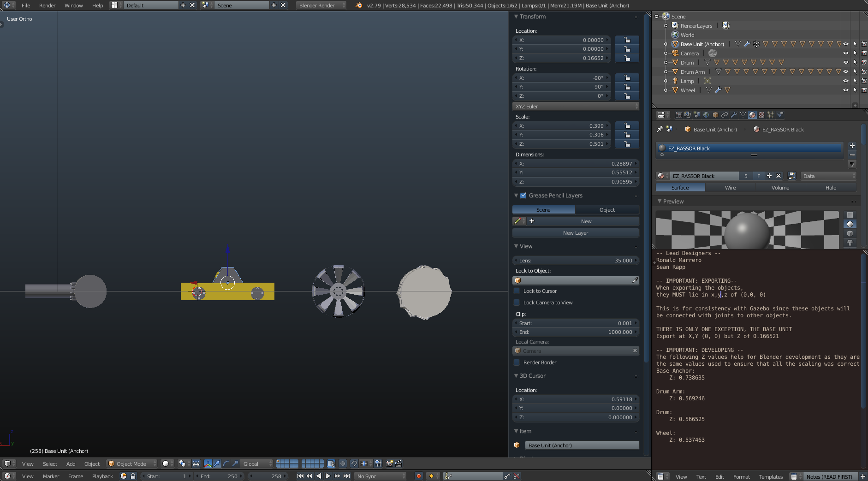Jump to the first frame of playback
The width and height of the screenshot is (868, 481).
pos(300,476)
